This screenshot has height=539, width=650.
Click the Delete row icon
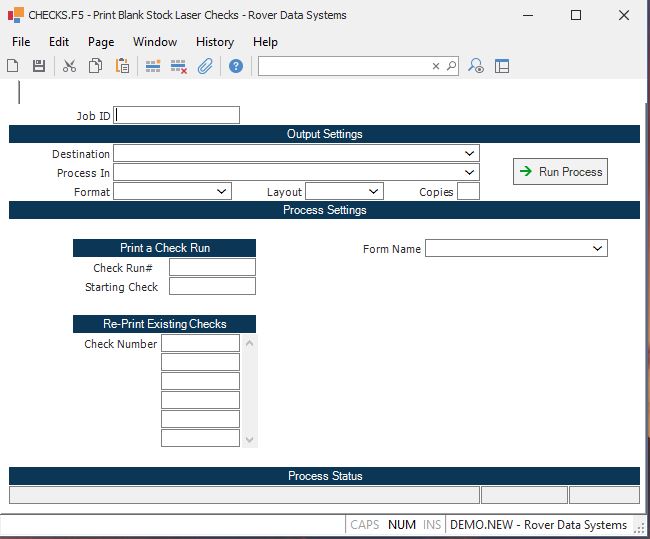(x=179, y=66)
